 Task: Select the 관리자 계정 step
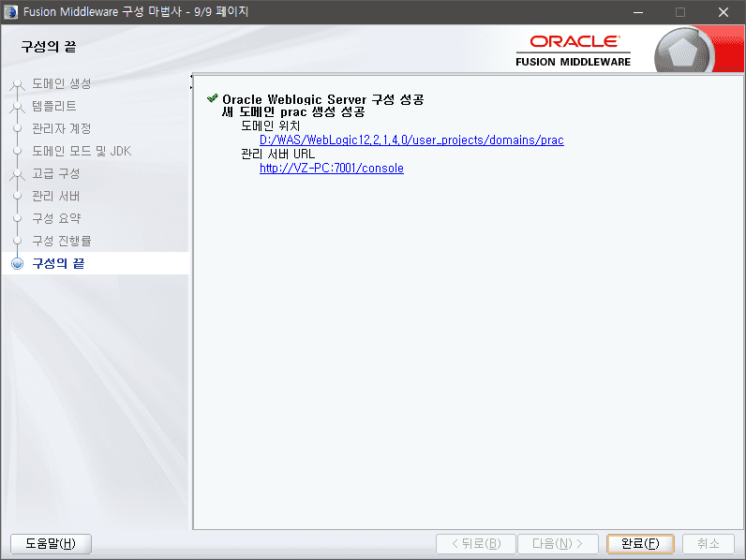click(x=61, y=128)
